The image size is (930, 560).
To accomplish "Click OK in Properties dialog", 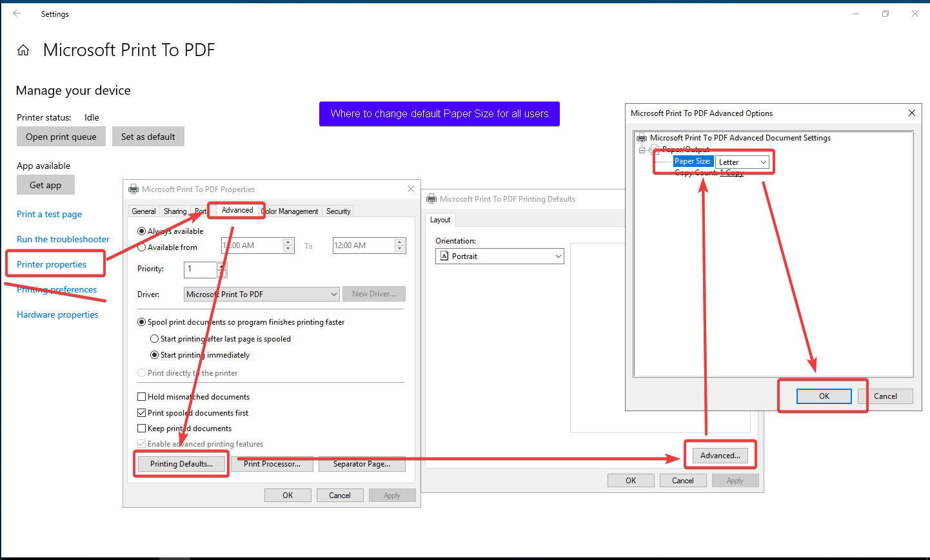I will 288,495.
